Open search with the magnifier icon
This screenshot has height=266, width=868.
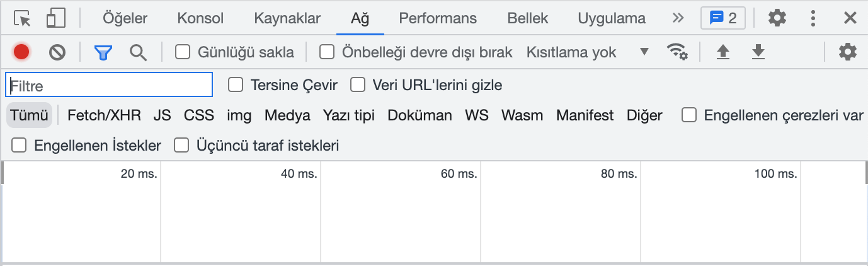point(138,52)
